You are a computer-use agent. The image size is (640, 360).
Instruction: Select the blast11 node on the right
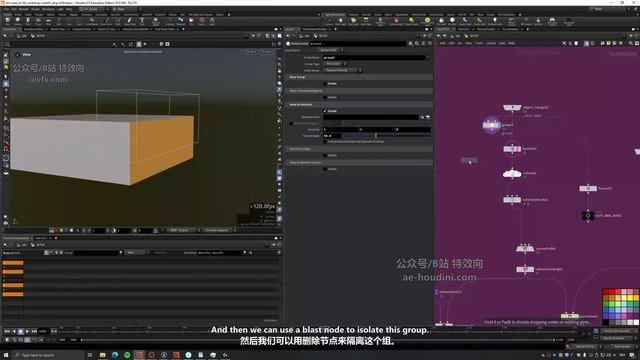point(588,188)
